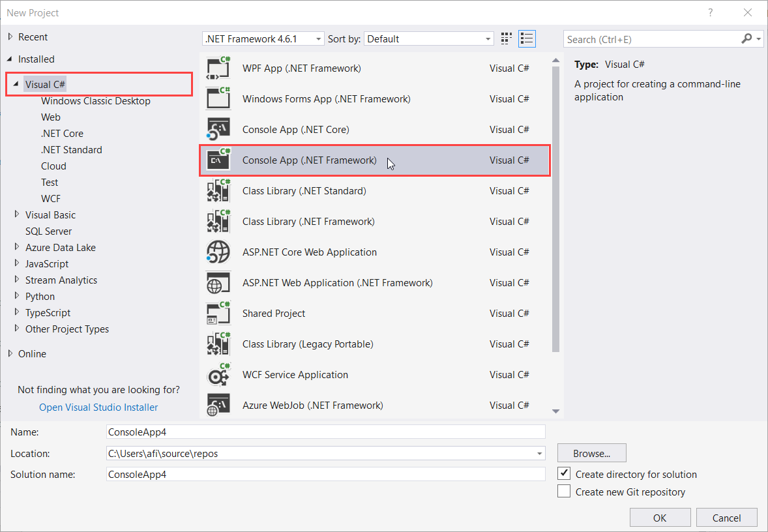Expand the Visual Basic node
The image size is (768, 532).
click(17, 214)
